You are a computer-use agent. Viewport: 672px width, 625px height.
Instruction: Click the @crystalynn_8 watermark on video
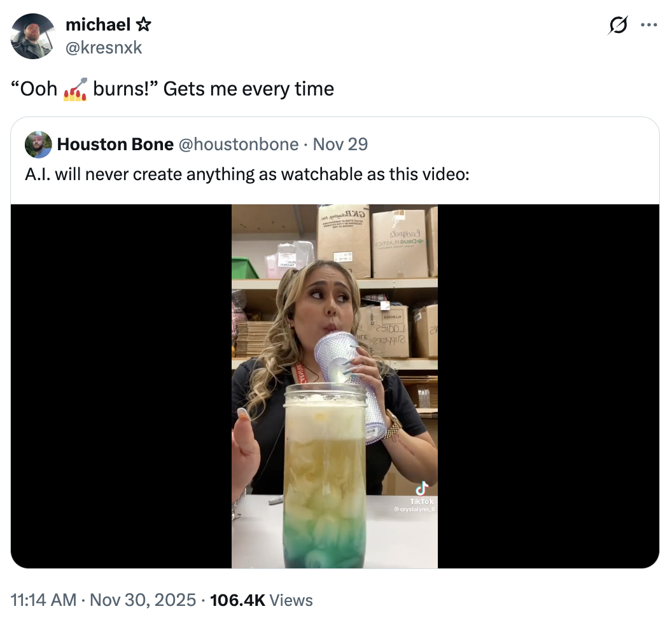point(414,510)
